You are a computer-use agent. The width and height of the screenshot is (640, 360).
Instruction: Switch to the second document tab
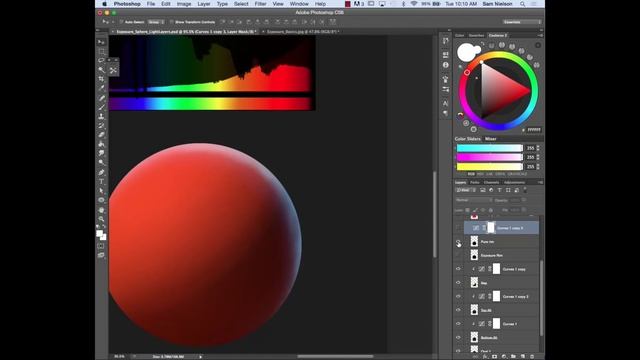click(302, 31)
